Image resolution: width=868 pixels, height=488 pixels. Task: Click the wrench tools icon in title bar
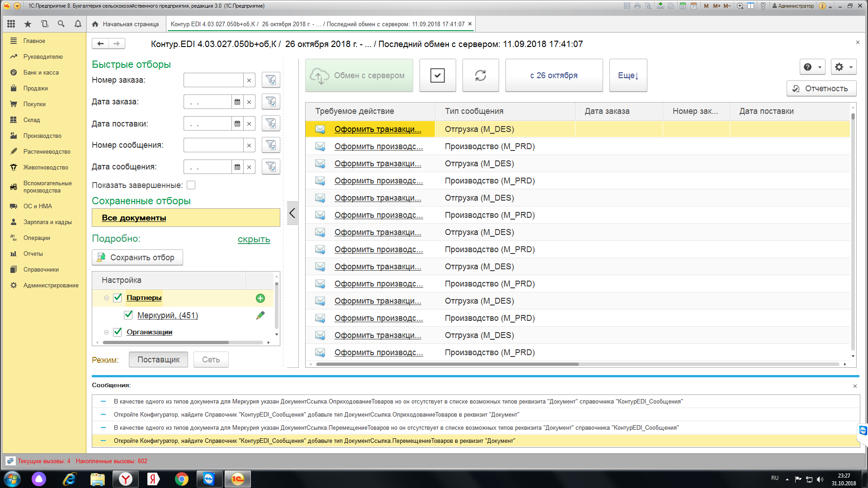tap(763, 6)
